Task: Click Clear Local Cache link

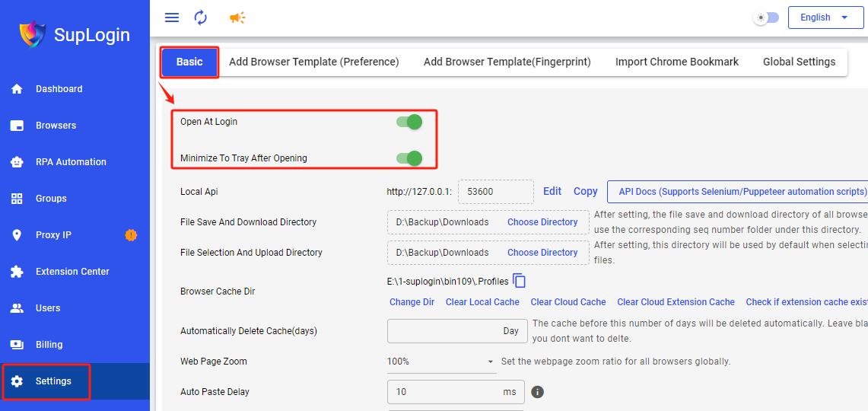Action: 482,302
